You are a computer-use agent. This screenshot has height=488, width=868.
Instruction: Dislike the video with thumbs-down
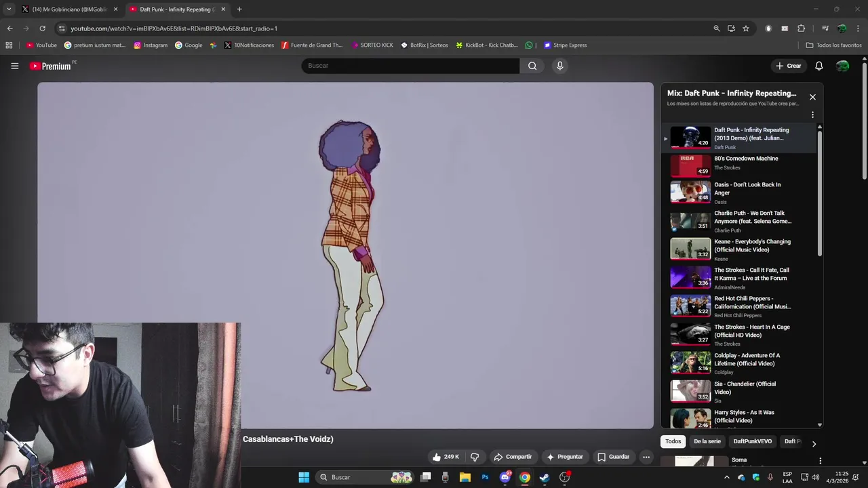click(x=475, y=457)
